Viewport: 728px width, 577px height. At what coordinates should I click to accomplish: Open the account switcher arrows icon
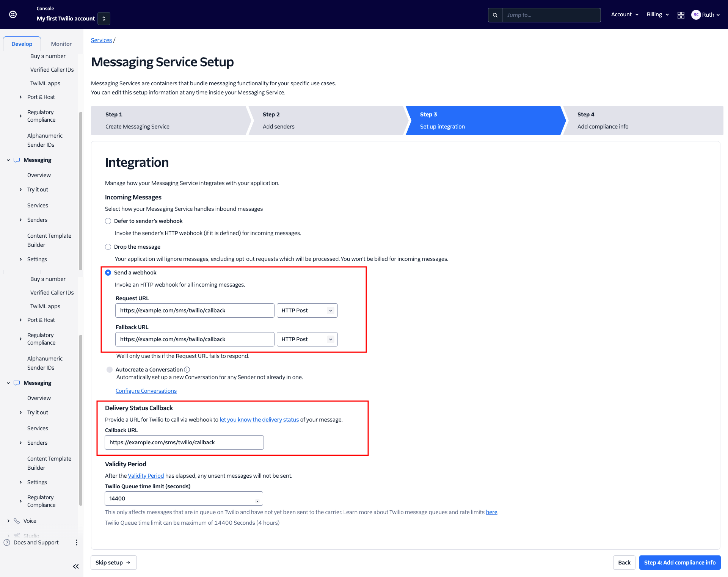104,19
